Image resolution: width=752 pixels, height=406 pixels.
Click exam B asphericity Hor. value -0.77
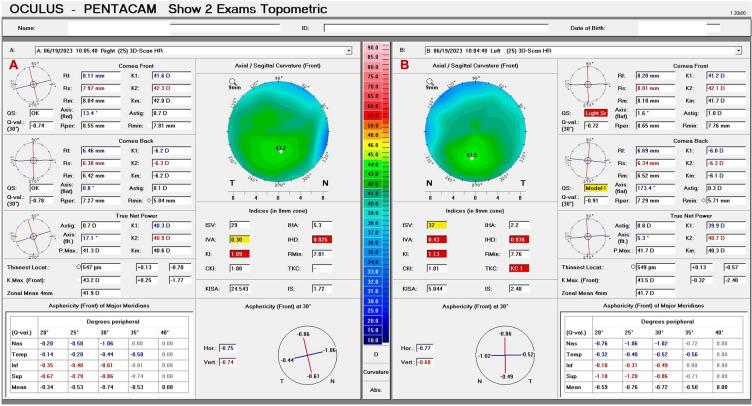424,348
